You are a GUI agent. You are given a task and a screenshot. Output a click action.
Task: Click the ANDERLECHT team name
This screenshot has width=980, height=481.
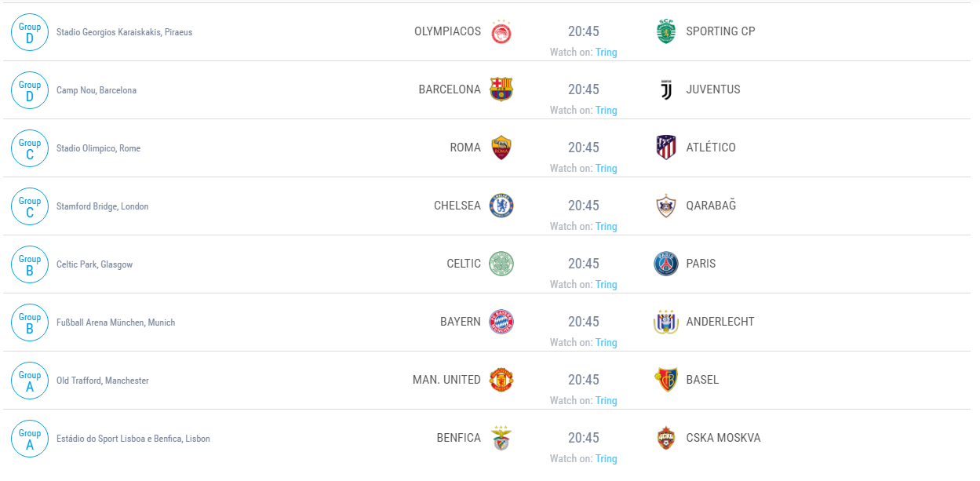[720, 322]
